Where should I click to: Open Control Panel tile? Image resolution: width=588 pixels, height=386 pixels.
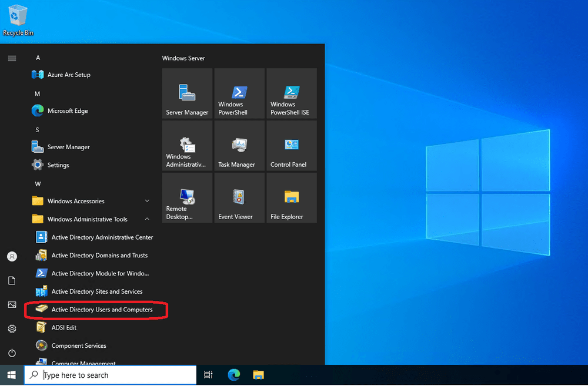coord(292,145)
